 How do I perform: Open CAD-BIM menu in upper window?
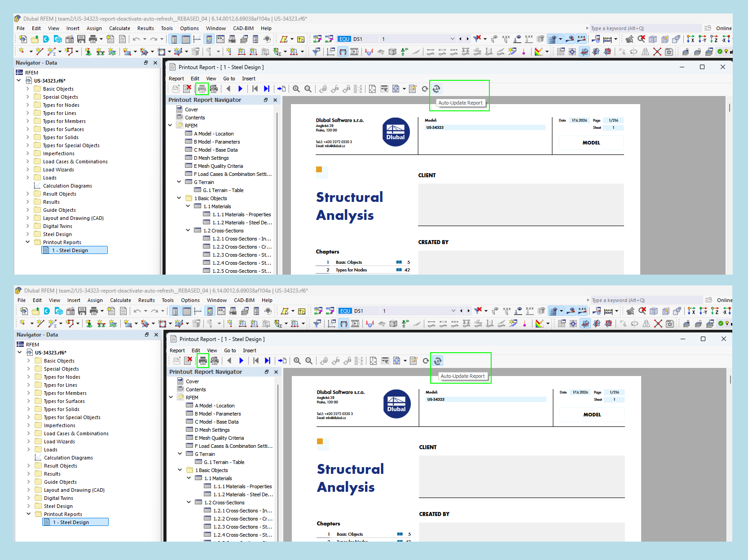pos(243,28)
